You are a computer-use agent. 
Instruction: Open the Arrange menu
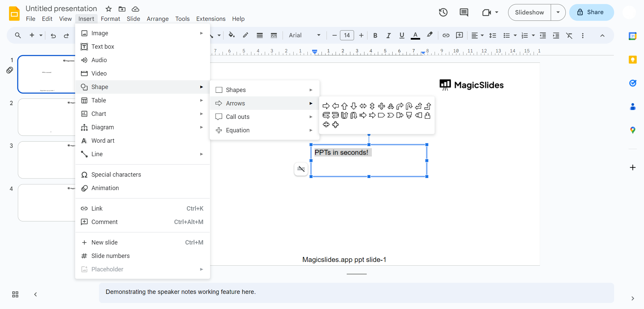pos(158,19)
